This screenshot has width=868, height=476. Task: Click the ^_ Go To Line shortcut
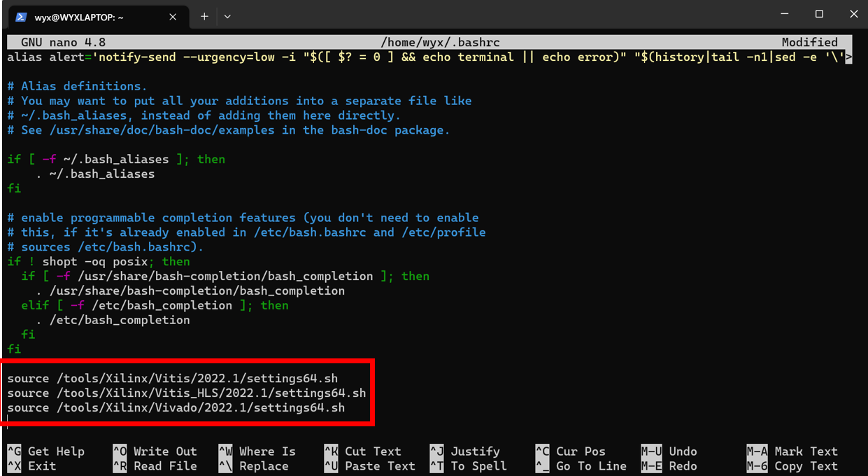point(581,466)
